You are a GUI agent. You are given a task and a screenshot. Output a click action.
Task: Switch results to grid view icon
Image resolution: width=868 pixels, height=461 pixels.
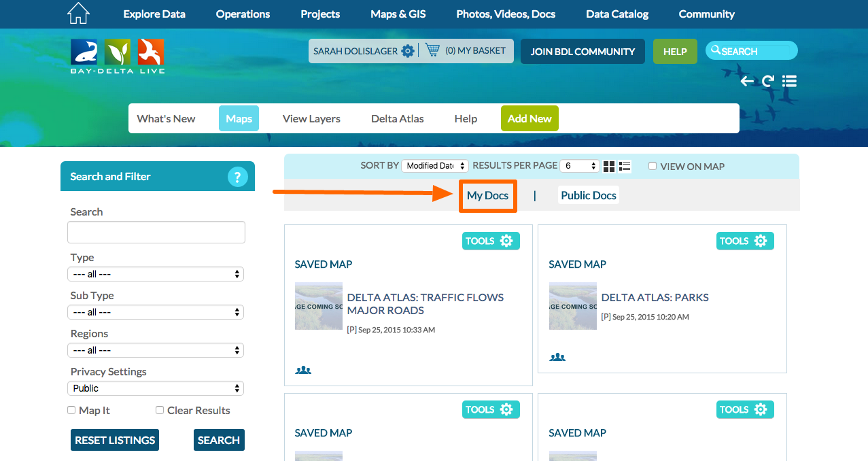[x=609, y=167]
